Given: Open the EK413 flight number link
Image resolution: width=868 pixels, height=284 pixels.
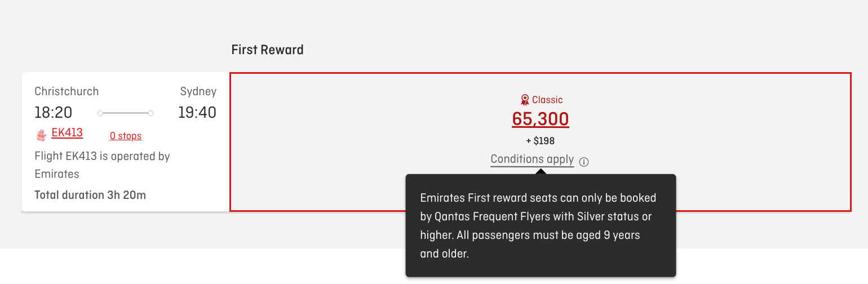Looking at the screenshot, I should (x=67, y=133).
